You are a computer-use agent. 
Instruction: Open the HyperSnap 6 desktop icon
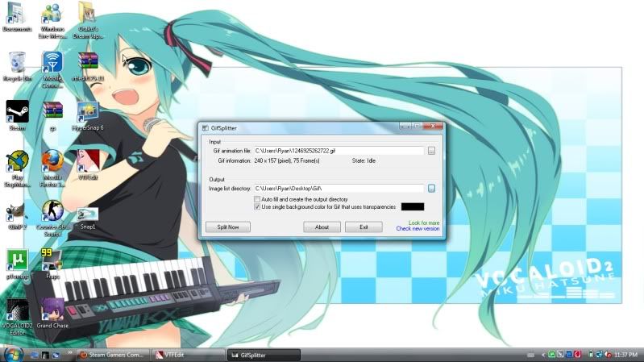[88, 111]
